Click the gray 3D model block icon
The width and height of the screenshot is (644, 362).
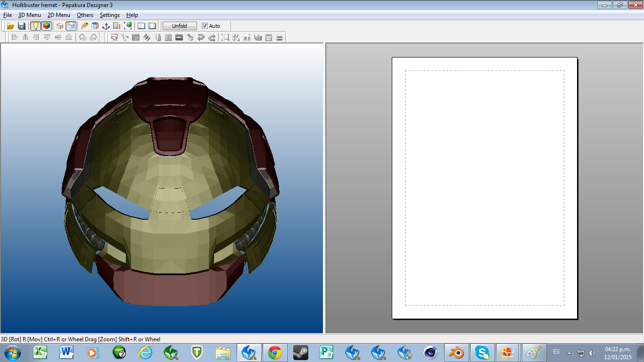[190, 37]
